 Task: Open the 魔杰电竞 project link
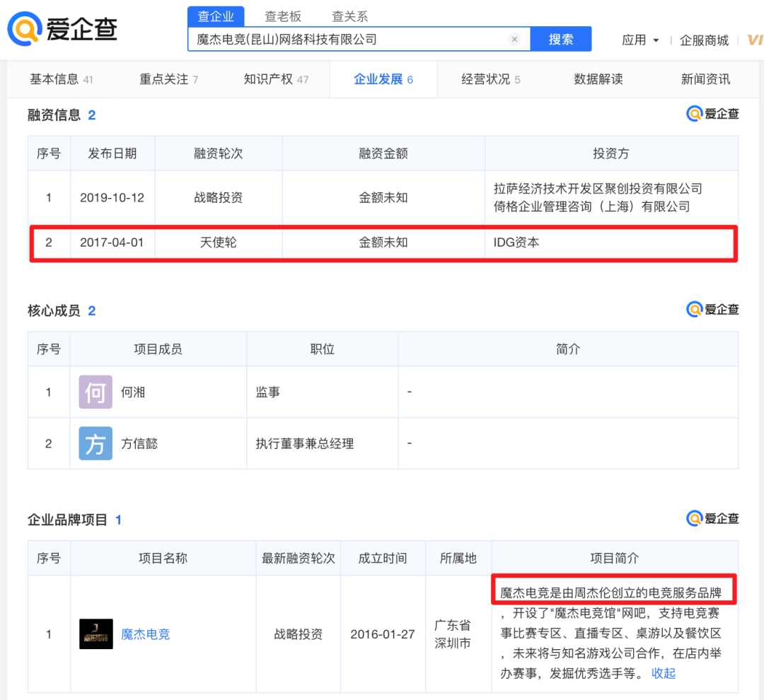(145, 634)
